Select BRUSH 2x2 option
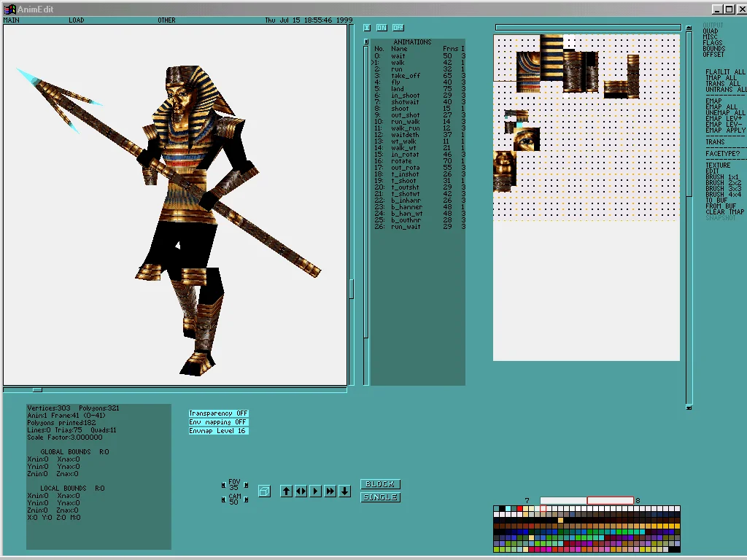The height and width of the screenshot is (560, 747). coord(723,183)
